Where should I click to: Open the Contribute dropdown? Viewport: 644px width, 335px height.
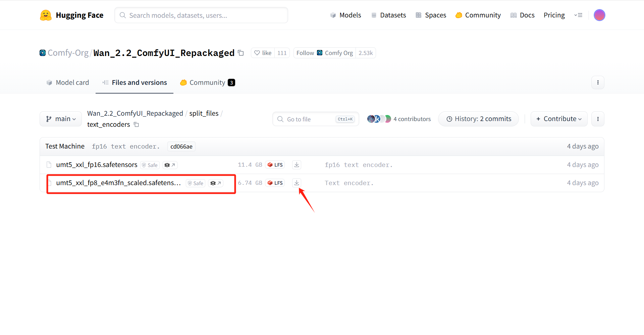coord(559,119)
